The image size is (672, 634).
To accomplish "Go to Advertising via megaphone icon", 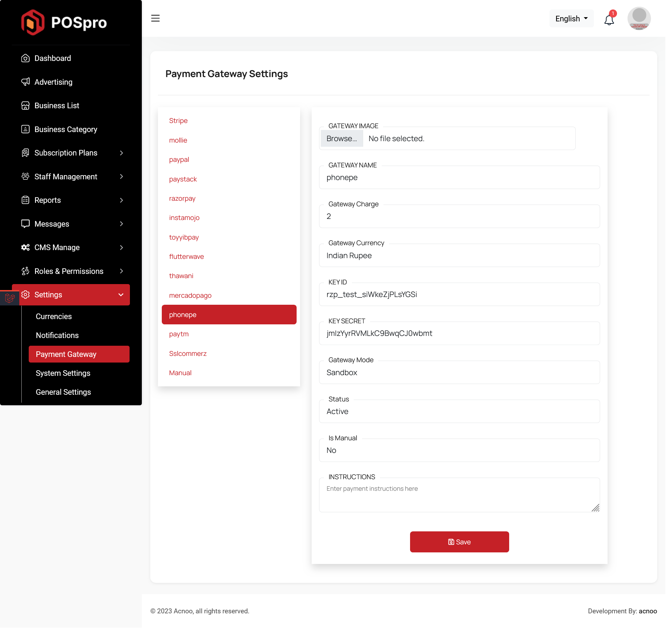I will point(26,82).
